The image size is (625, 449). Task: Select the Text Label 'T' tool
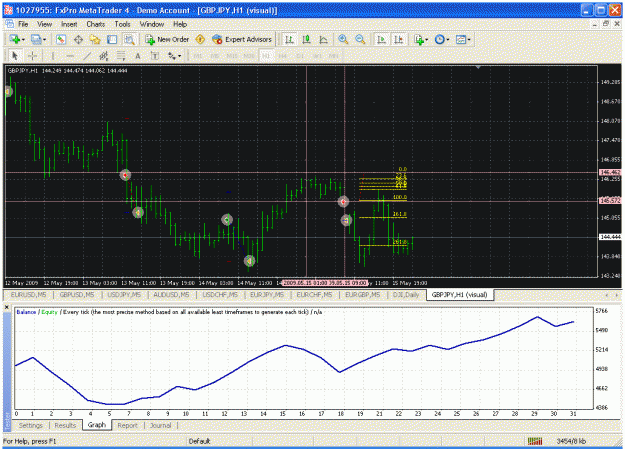155,56
